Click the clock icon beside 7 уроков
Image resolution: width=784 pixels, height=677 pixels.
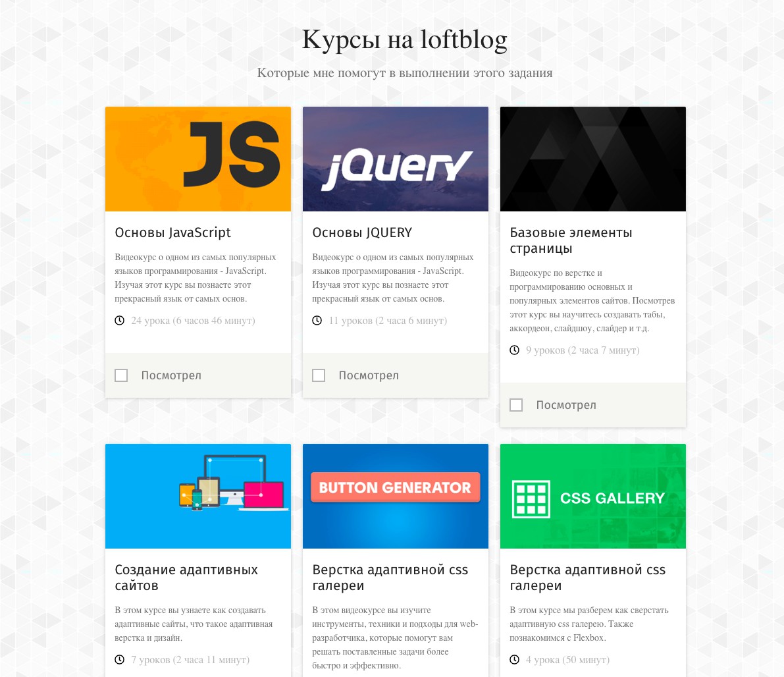coord(120,659)
